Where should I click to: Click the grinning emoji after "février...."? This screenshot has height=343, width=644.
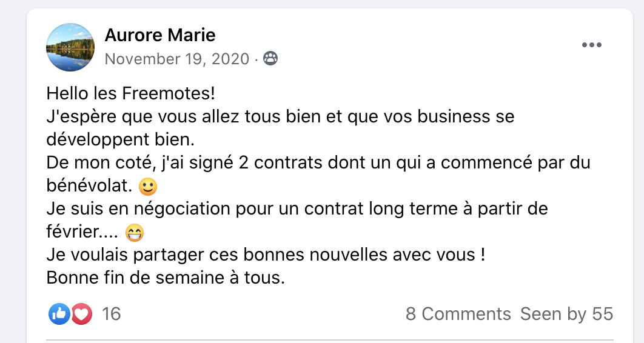[134, 233]
